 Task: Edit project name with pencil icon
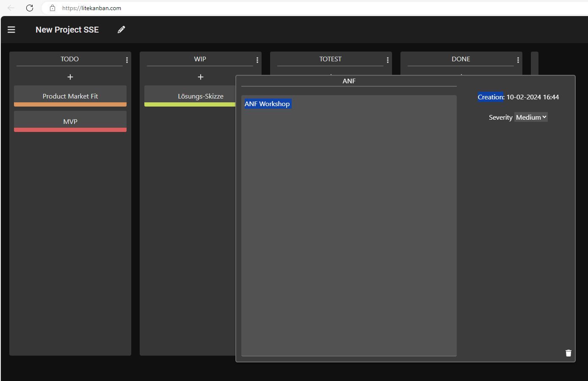pyautogui.click(x=121, y=30)
